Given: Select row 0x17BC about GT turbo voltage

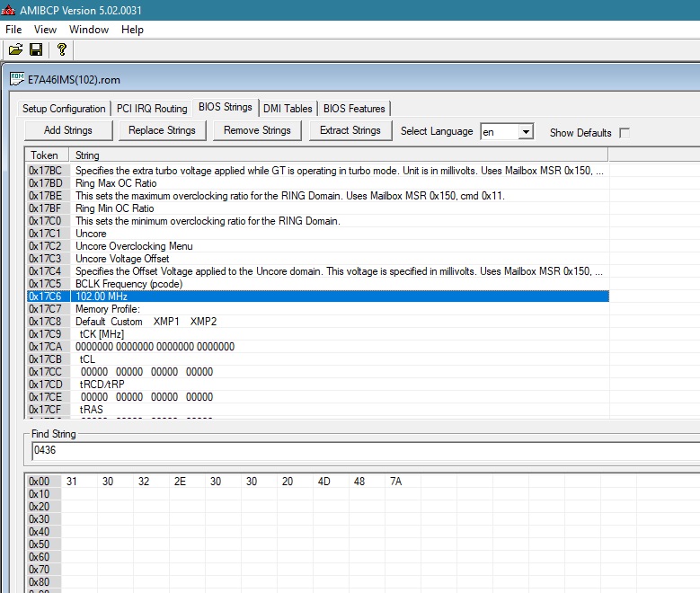Looking at the screenshot, I should pyautogui.click(x=317, y=171).
